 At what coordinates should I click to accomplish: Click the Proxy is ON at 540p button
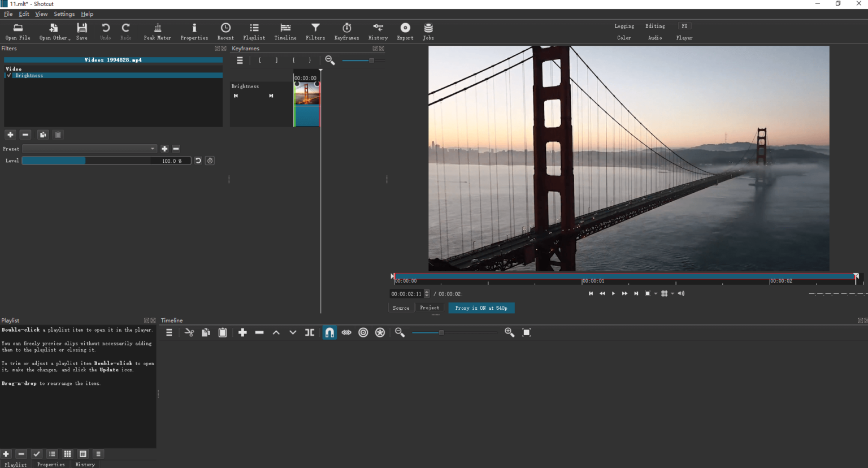[481, 308]
